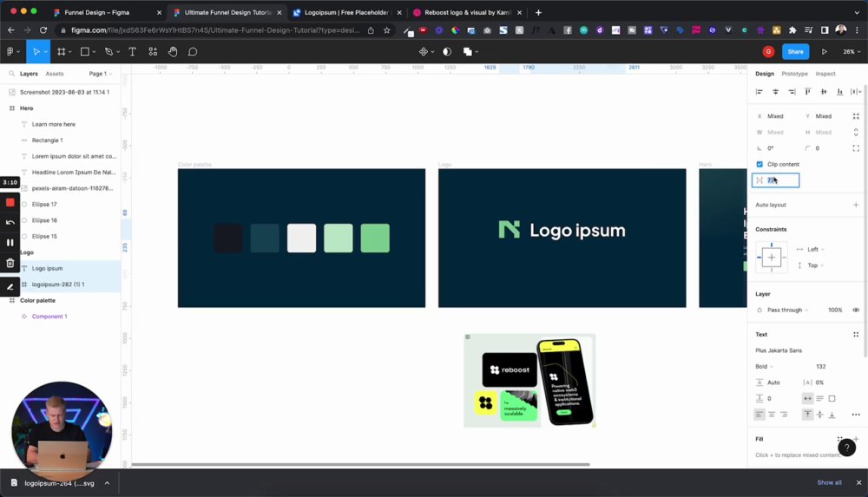The height and width of the screenshot is (497, 868).
Task: Click the Present play icon
Action: (x=825, y=51)
